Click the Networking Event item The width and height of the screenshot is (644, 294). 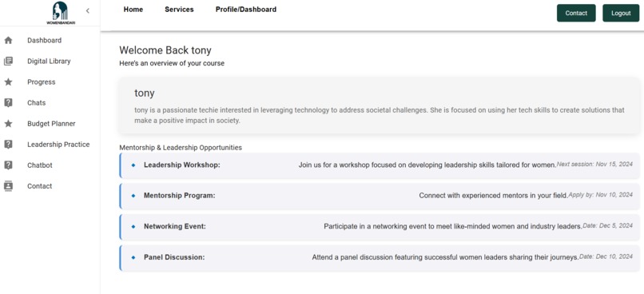(x=380, y=227)
